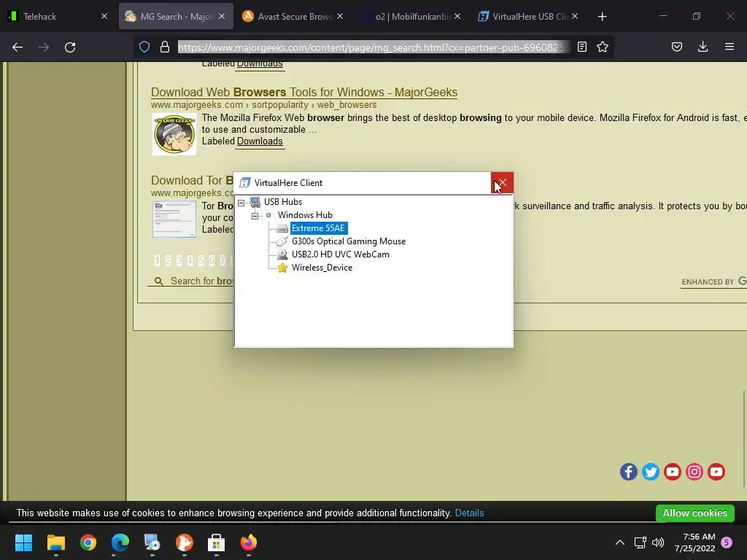Image resolution: width=747 pixels, height=560 pixels.
Task: Open the first YouTube icon
Action: coord(673,472)
